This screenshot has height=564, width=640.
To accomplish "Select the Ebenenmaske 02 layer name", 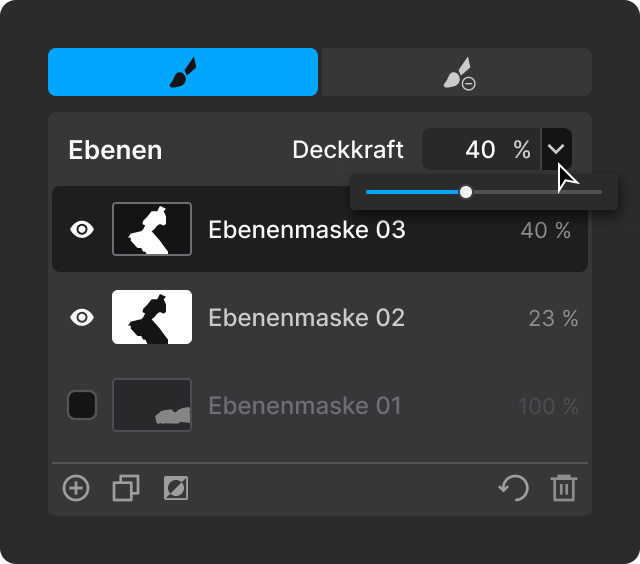I will tap(307, 318).
